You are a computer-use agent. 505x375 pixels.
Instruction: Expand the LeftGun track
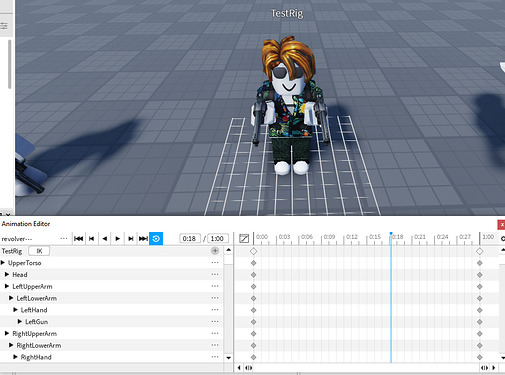20,322
